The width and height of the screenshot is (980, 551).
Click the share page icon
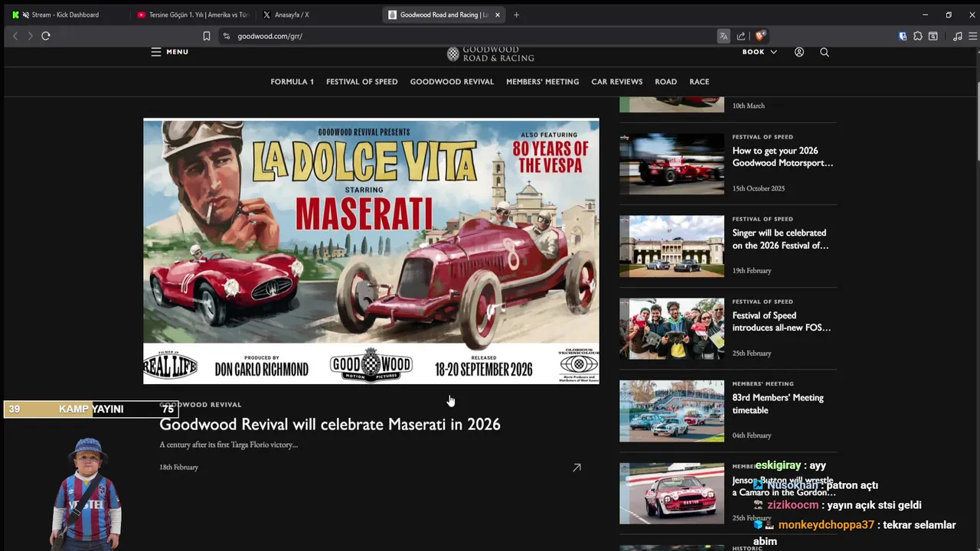[x=741, y=36]
